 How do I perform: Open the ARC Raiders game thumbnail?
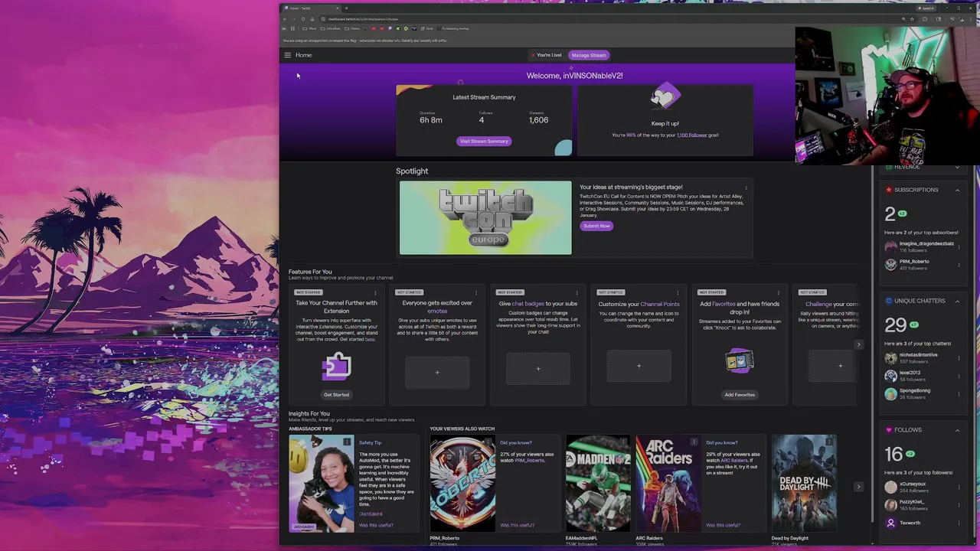[668, 483]
